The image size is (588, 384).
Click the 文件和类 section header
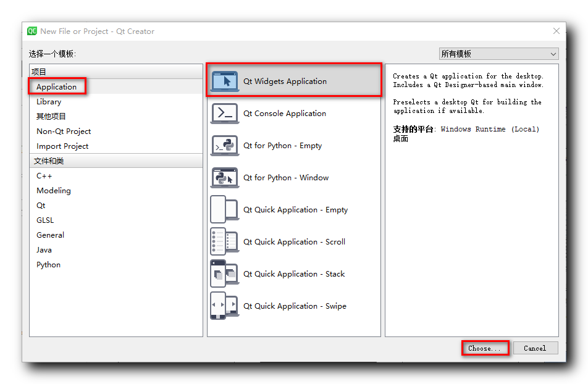[116, 161]
